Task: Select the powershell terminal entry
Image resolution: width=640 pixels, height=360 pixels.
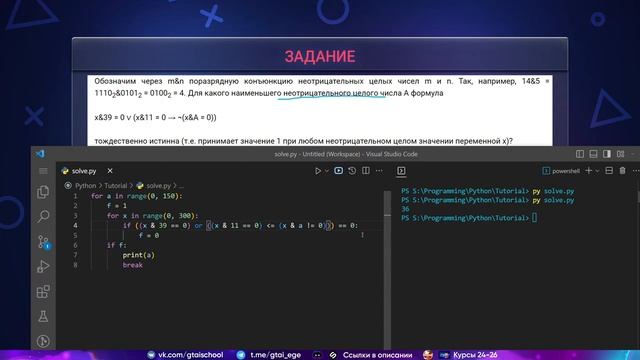Action: point(561,171)
